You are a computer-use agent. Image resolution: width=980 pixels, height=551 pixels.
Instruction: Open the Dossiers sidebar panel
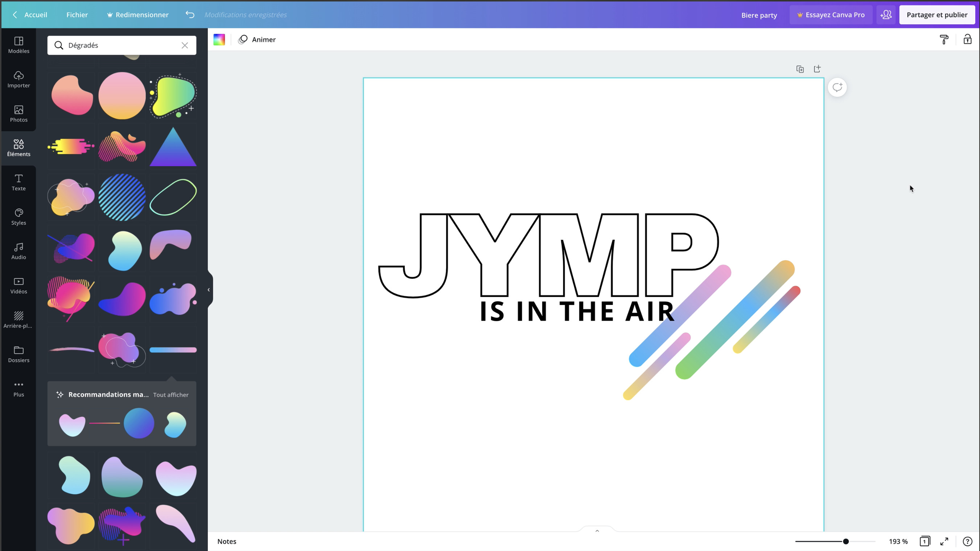pyautogui.click(x=18, y=354)
